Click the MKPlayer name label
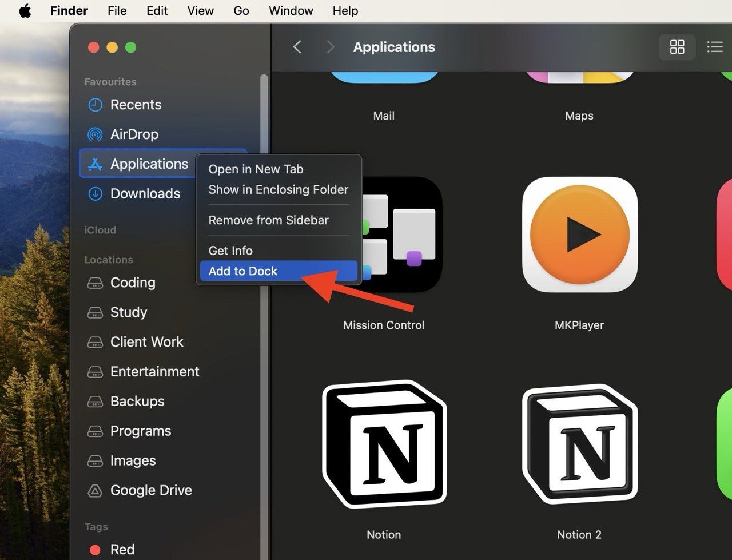The image size is (732, 560). [579, 325]
